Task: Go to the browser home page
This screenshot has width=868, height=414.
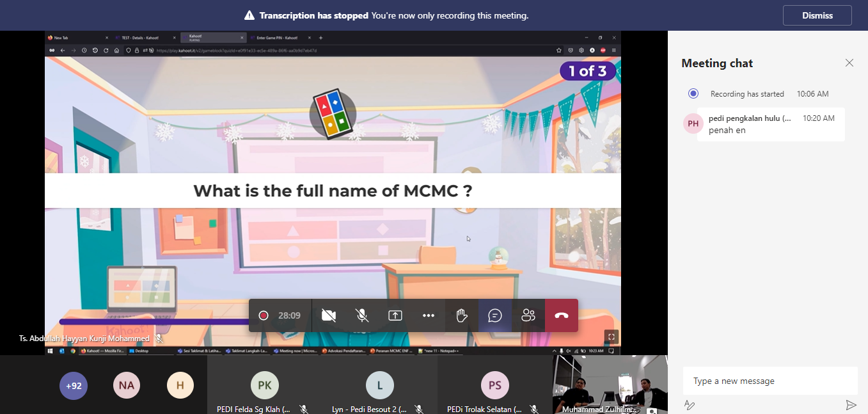Action: (x=116, y=50)
